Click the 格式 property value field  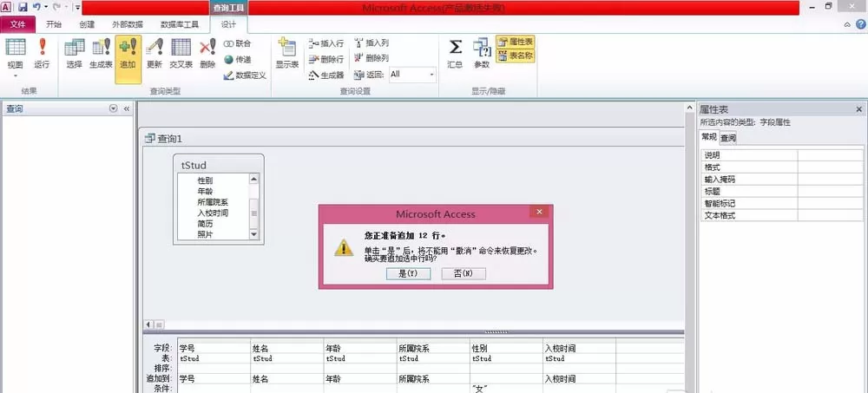click(831, 167)
